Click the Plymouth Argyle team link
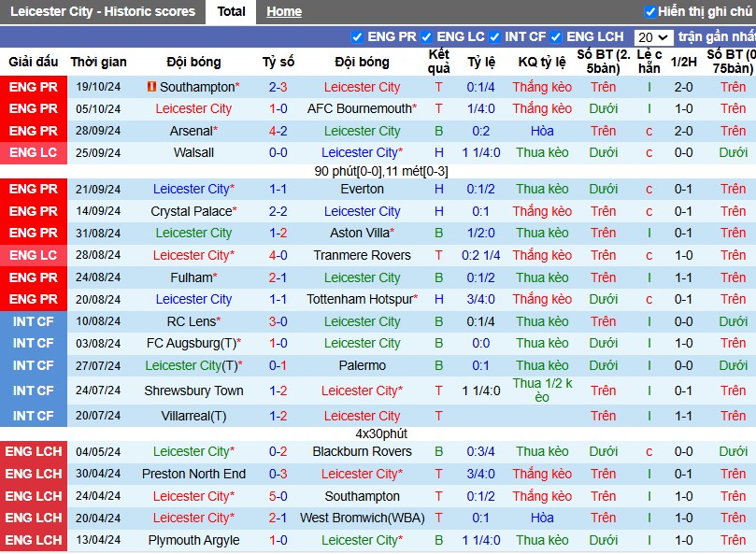The width and height of the screenshot is (756, 554). [193, 541]
